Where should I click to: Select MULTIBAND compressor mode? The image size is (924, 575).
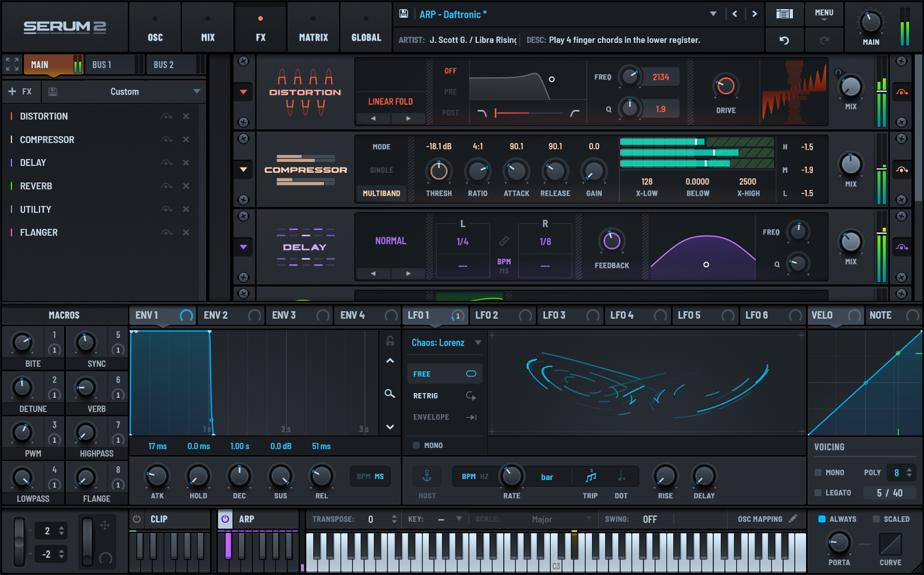coord(381,193)
